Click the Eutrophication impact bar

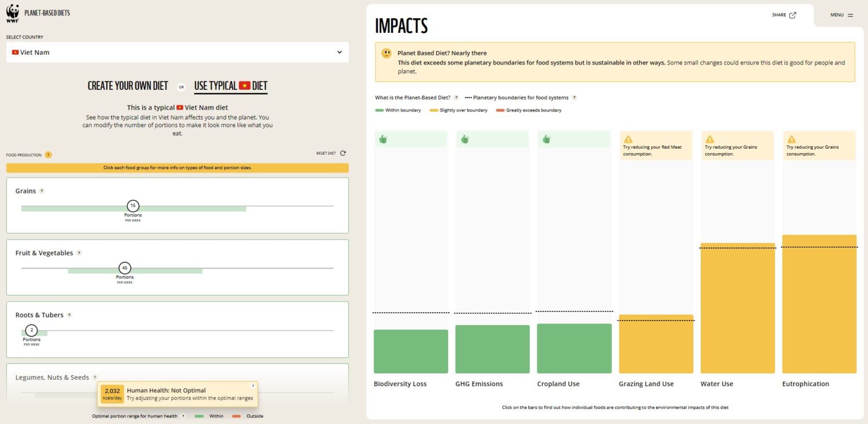[x=819, y=304]
